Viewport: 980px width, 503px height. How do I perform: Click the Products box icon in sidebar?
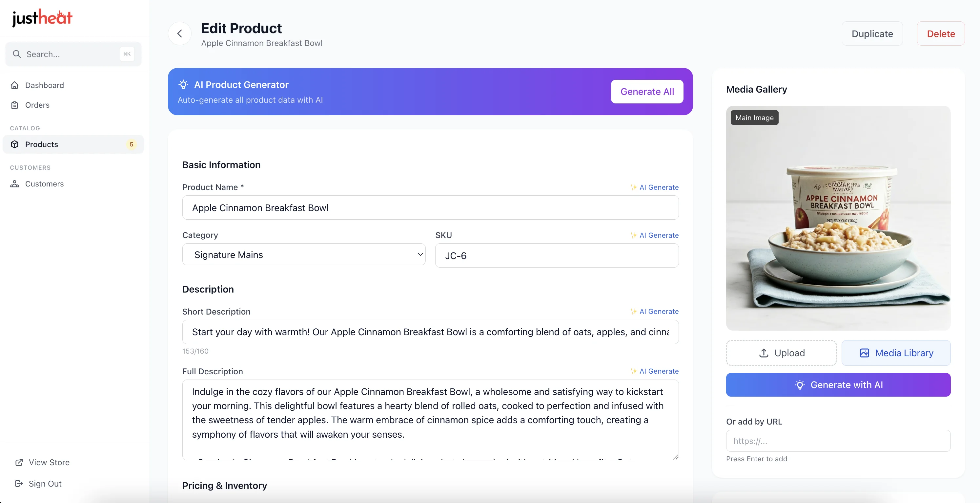pyautogui.click(x=15, y=144)
